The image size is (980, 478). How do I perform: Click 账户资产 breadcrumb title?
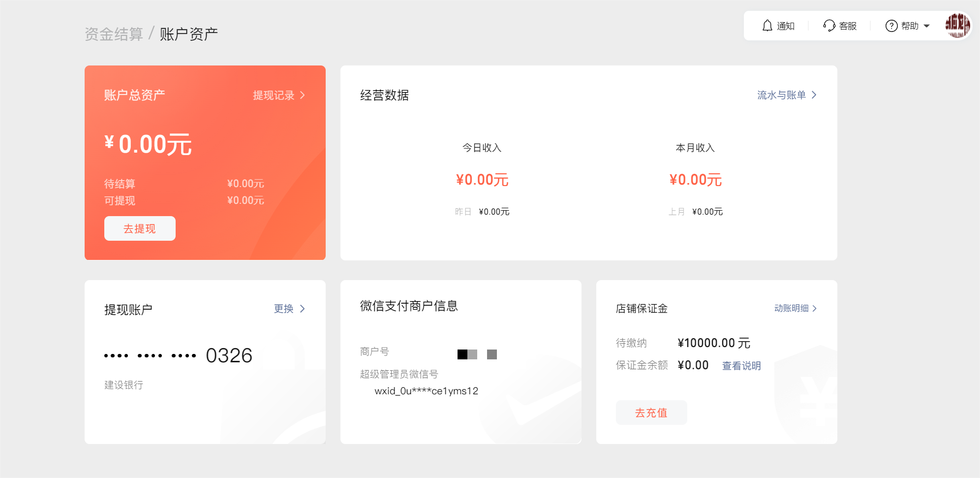point(188,34)
